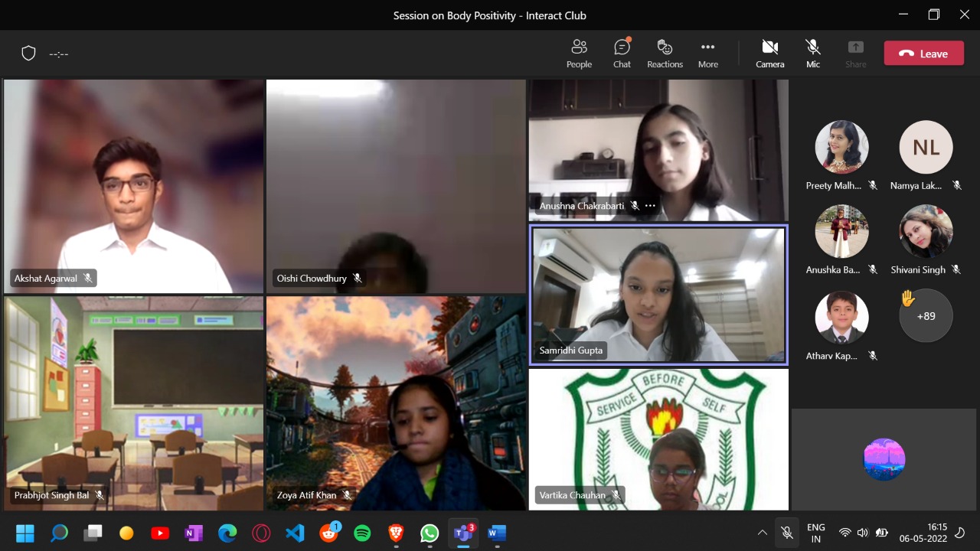The width and height of the screenshot is (980, 551).
Task: Open Visual Studio Code from taskbar
Action: pyautogui.click(x=295, y=533)
